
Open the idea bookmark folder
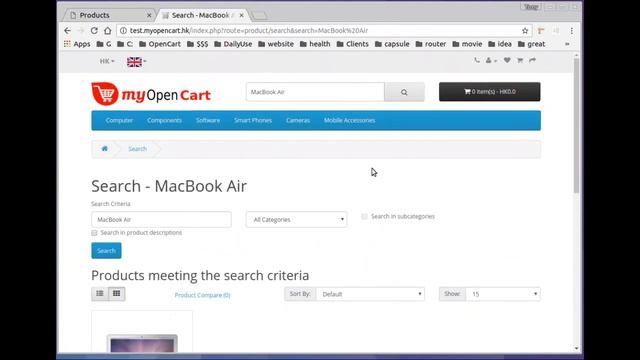tap(500, 44)
